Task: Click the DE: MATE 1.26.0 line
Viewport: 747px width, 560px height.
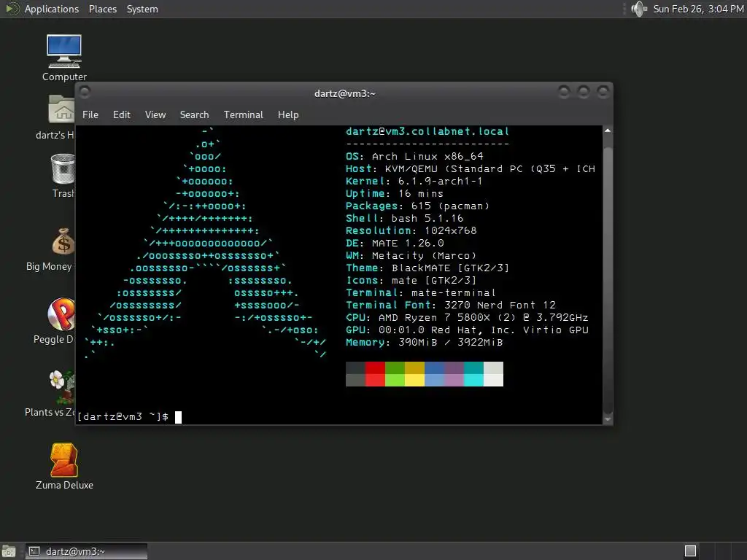Action: pyautogui.click(x=395, y=243)
